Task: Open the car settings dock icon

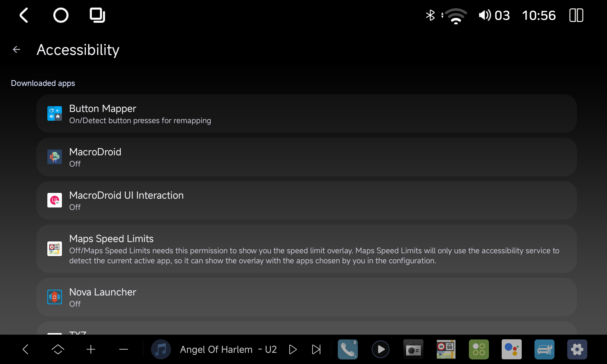Action: coord(544,349)
